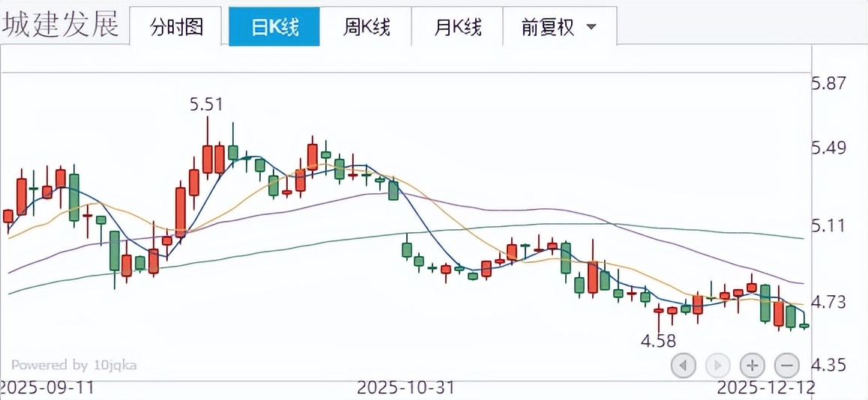Open the 周K线 weekly chart tab
The width and height of the screenshot is (868, 400).
pos(367,28)
